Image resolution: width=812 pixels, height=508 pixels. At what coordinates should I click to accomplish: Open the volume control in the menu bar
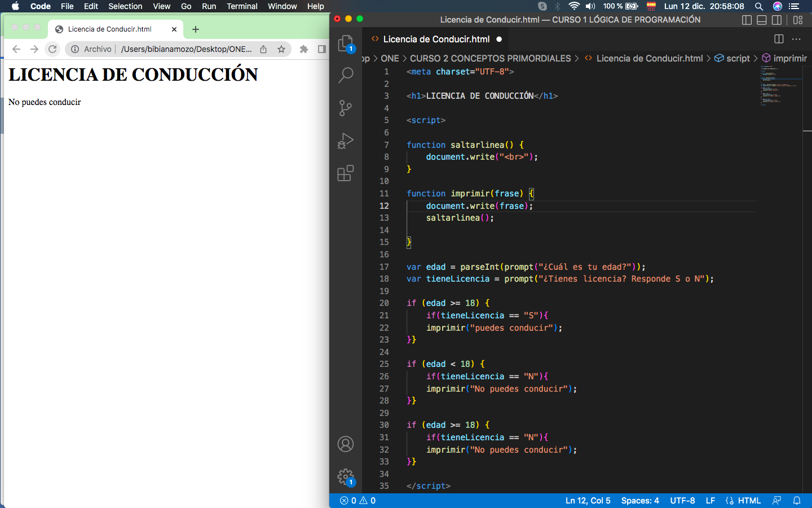click(x=590, y=6)
